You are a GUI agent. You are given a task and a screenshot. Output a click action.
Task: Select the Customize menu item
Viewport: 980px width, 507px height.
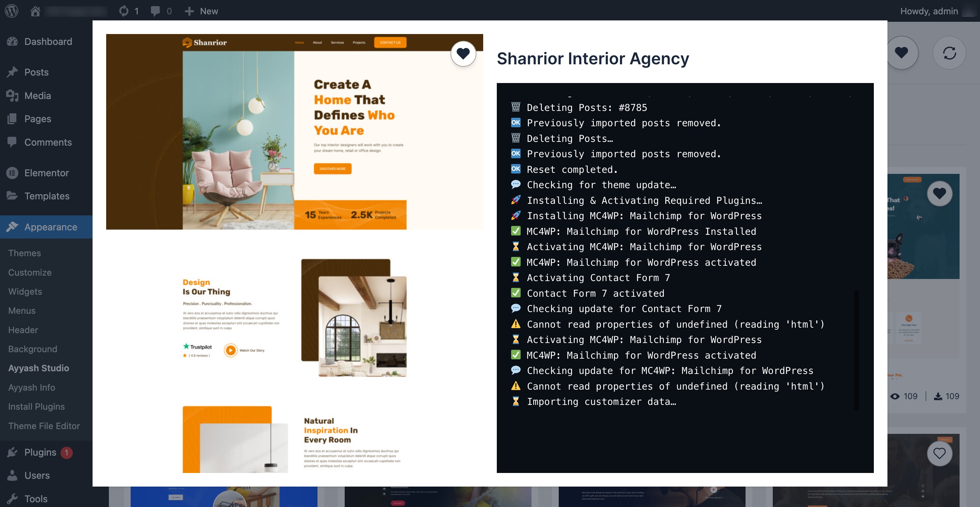30,272
